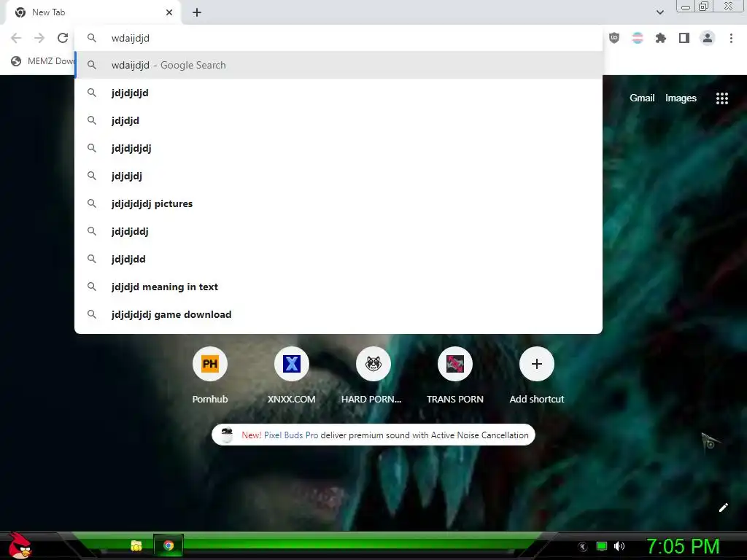Open the Images link
The image size is (747, 560).
point(681,98)
